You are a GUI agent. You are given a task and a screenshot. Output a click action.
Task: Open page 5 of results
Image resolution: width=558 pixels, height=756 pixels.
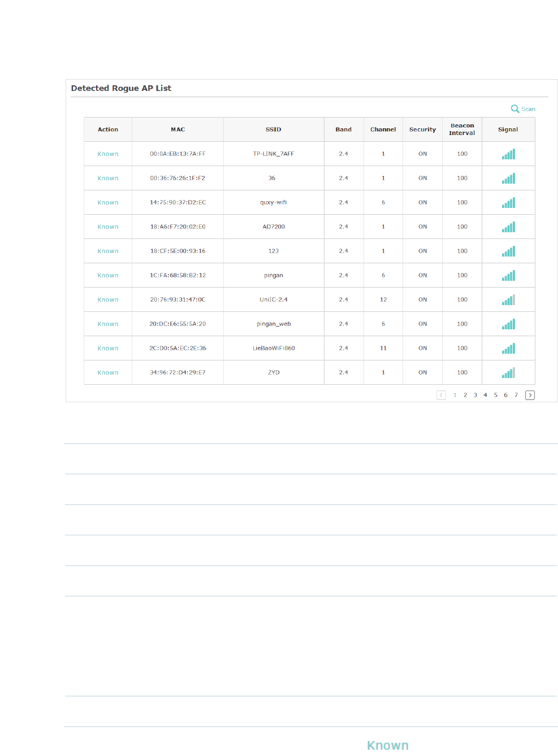click(x=496, y=395)
